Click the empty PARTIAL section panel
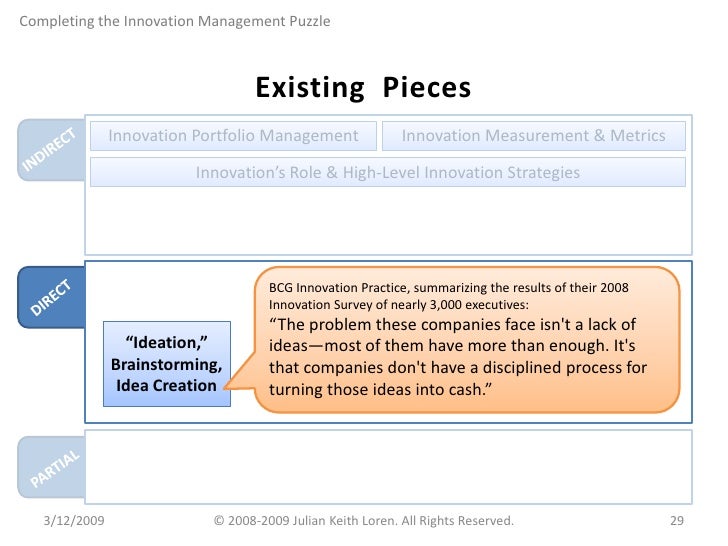This screenshot has height=546, width=728. click(388, 467)
